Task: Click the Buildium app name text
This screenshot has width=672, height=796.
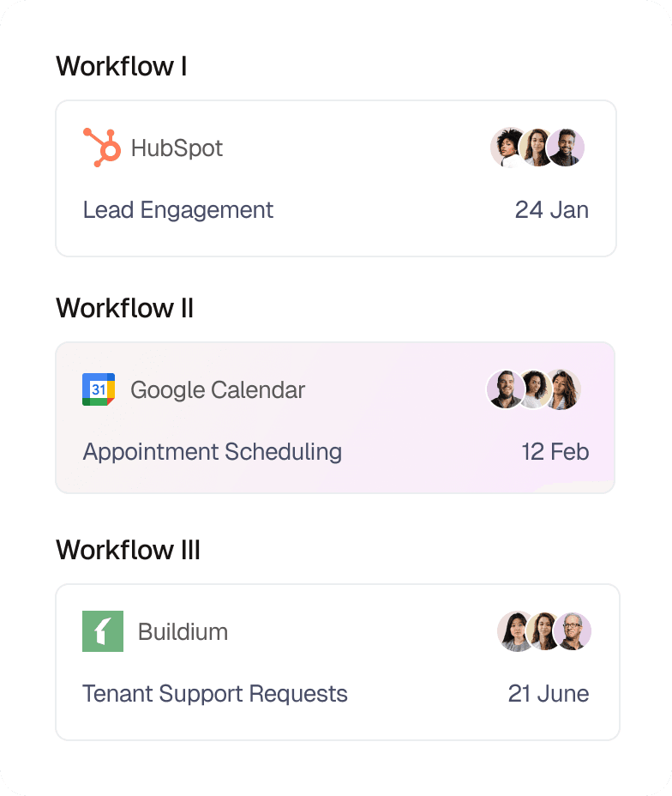Action: 183,632
